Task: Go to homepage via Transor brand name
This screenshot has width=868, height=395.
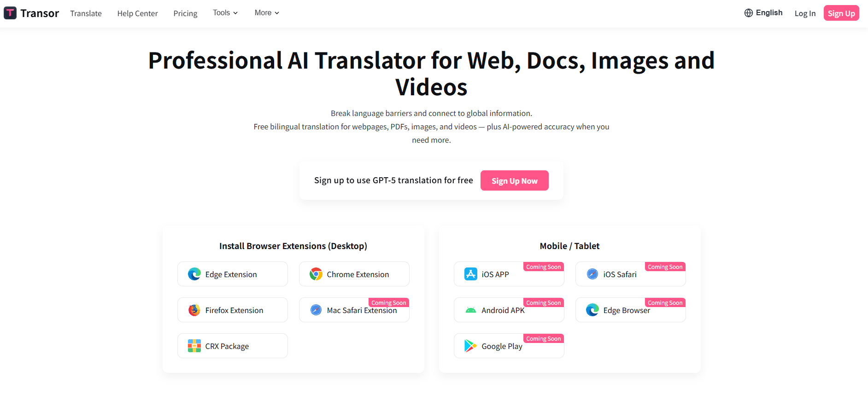Action: (x=40, y=13)
